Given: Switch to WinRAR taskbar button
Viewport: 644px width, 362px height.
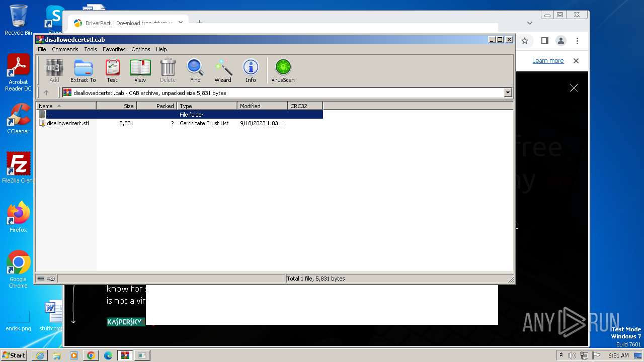Looking at the screenshot, I should (125, 355).
